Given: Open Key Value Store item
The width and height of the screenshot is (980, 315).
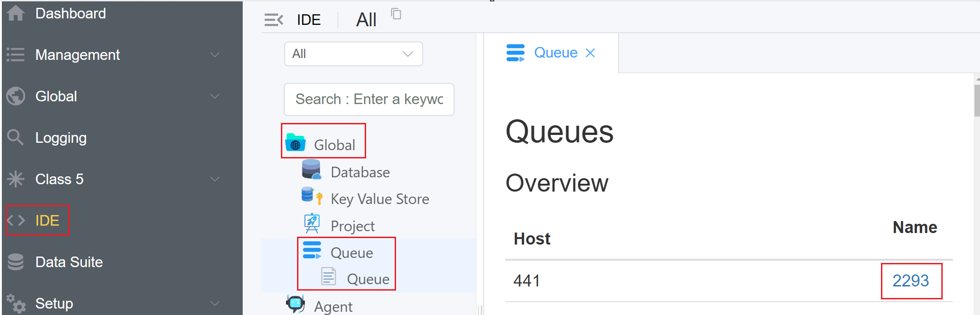Looking at the screenshot, I should tap(379, 199).
